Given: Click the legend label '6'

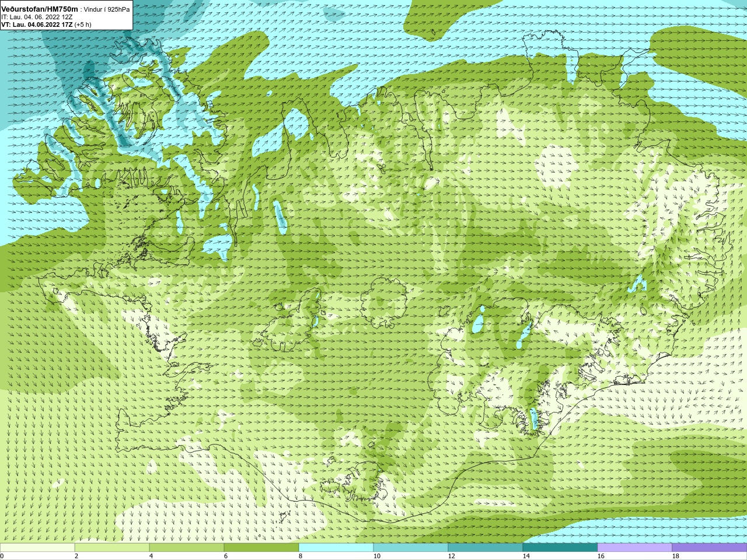Looking at the screenshot, I should (x=226, y=556).
